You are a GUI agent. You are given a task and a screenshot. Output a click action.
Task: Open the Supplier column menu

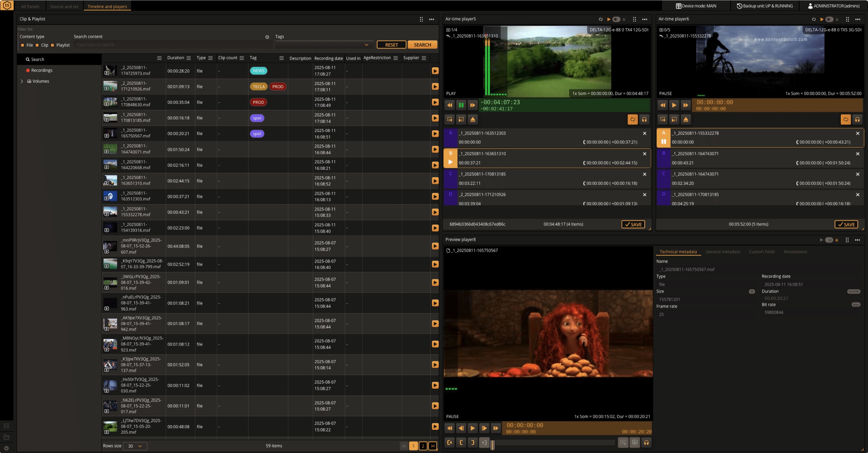pos(424,58)
